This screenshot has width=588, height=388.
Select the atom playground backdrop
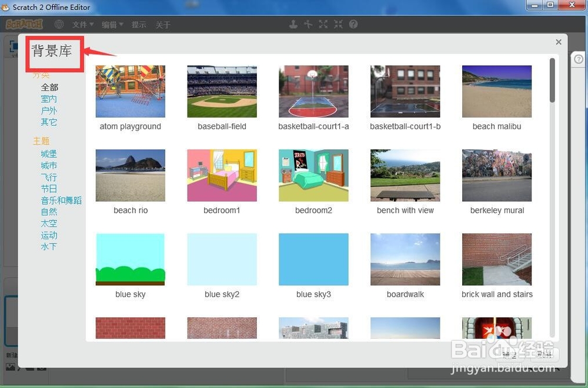point(130,92)
